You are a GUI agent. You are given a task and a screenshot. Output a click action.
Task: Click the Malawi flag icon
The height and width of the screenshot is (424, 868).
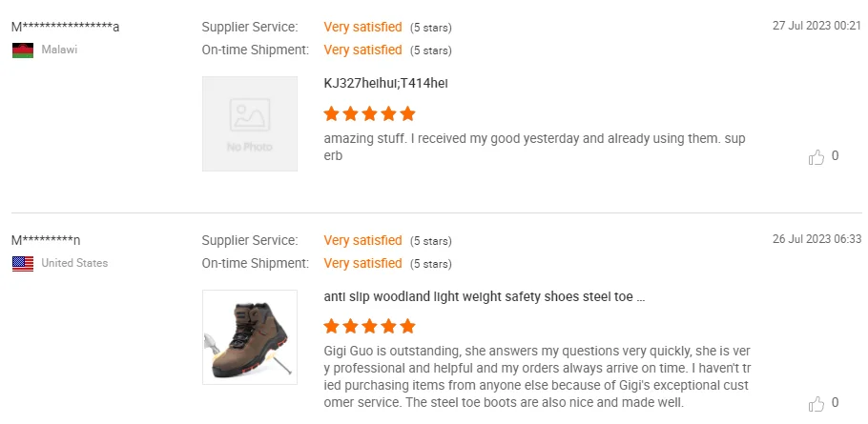point(23,50)
